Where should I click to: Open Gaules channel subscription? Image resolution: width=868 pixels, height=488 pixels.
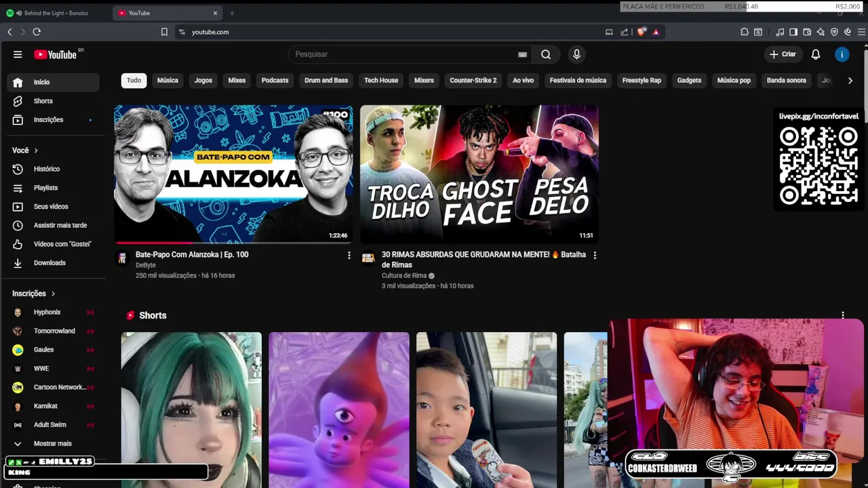point(53,350)
